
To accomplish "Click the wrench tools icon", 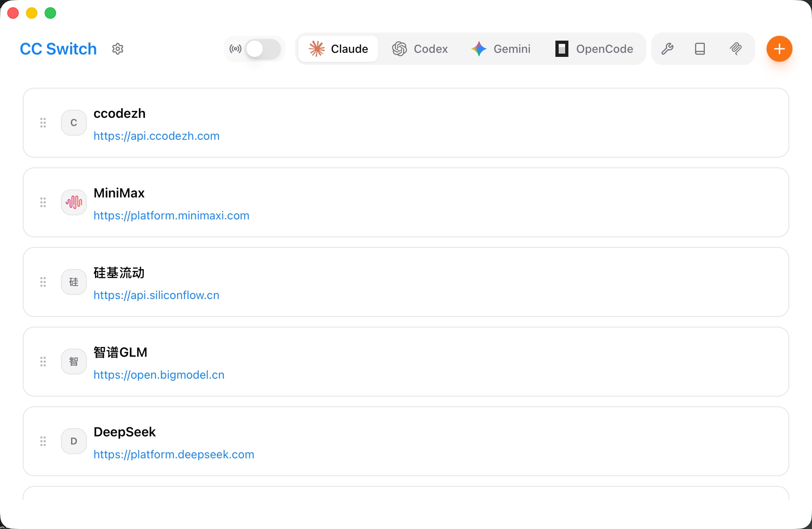I will coord(667,49).
